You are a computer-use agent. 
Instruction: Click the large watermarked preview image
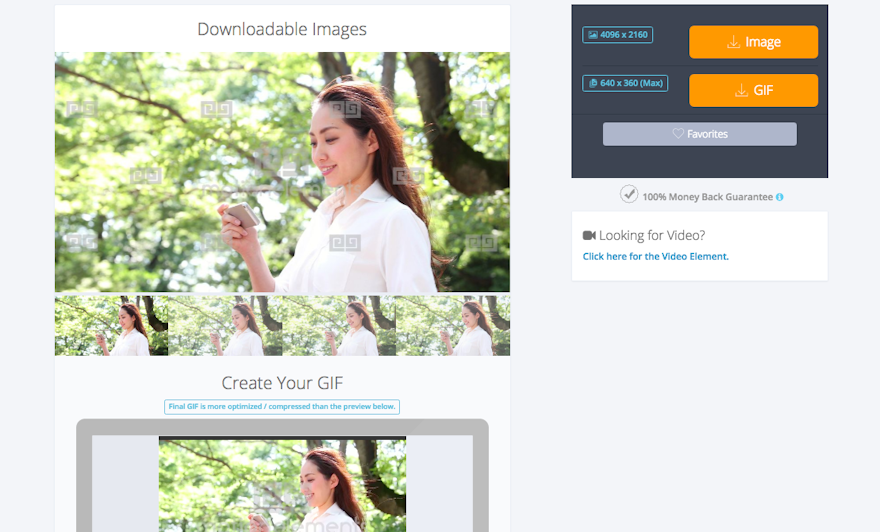coord(282,172)
